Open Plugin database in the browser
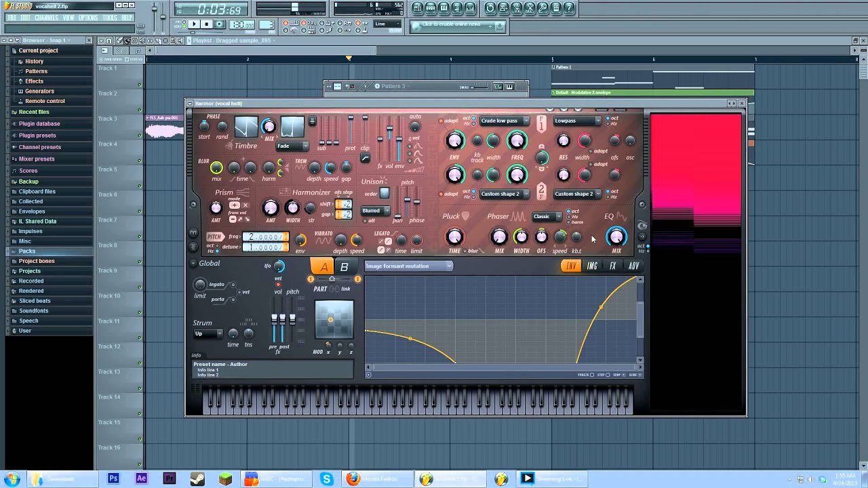This screenshot has height=488, width=868. point(39,124)
